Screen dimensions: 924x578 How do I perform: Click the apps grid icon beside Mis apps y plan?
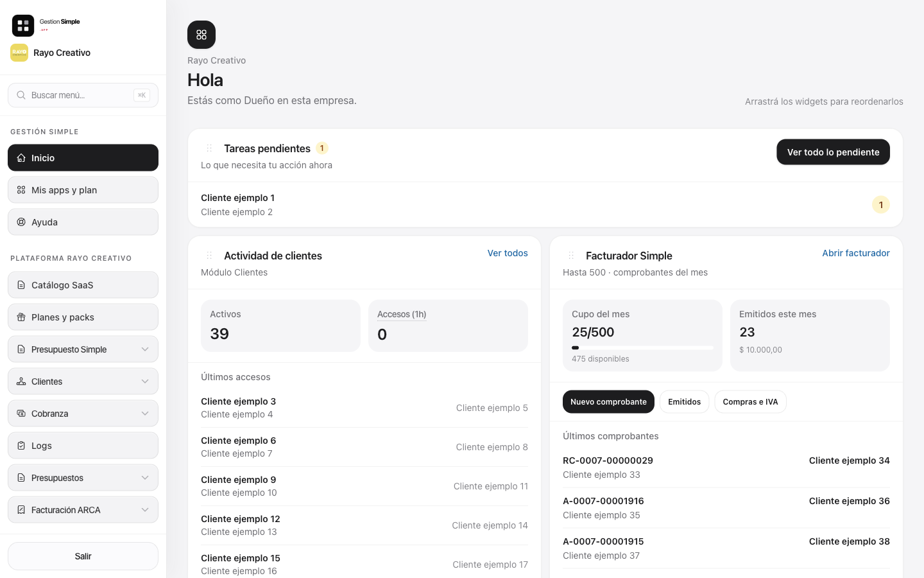tap(21, 190)
